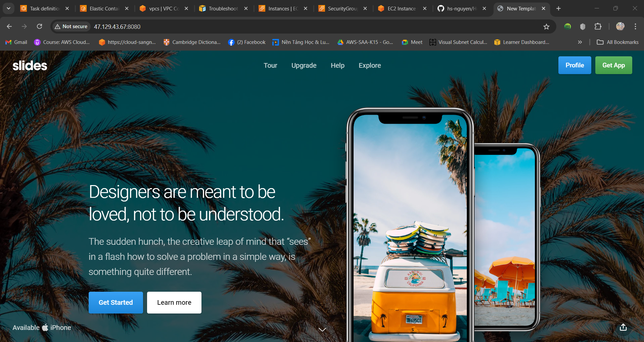Show hidden bookmarks with double chevron
Screen dimensions: 644x342
(x=580, y=42)
